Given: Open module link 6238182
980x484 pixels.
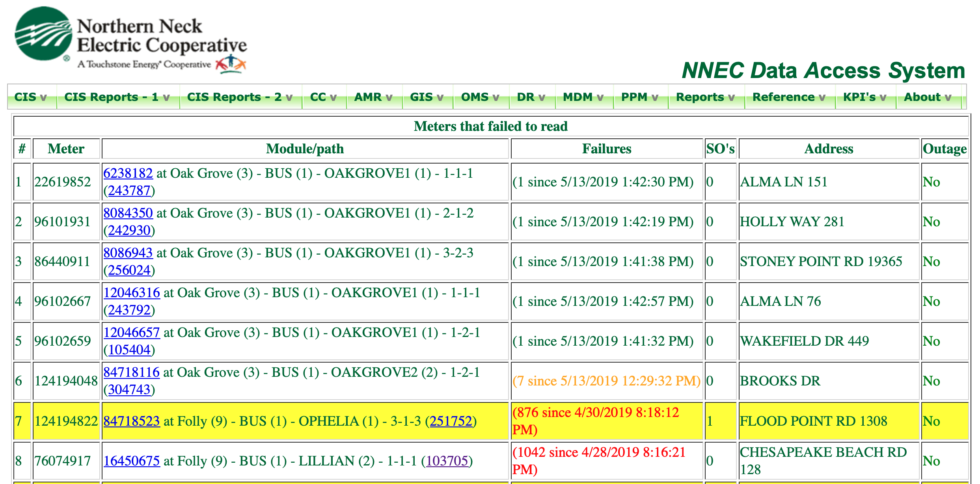Looking at the screenshot, I should click(x=128, y=173).
